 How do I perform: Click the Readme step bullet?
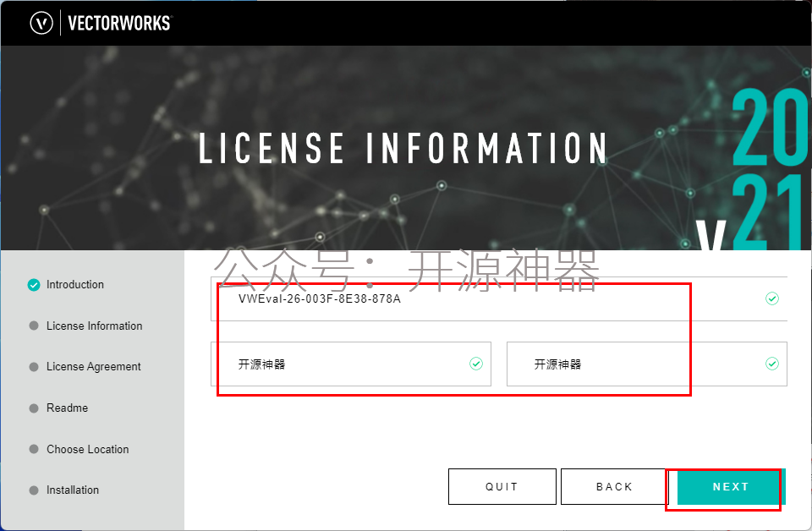tap(34, 408)
